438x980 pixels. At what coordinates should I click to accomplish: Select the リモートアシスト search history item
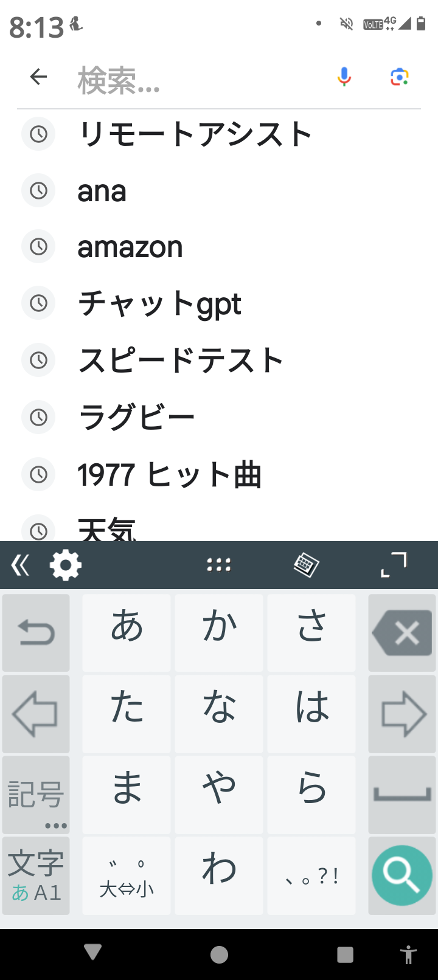(x=195, y=134)
